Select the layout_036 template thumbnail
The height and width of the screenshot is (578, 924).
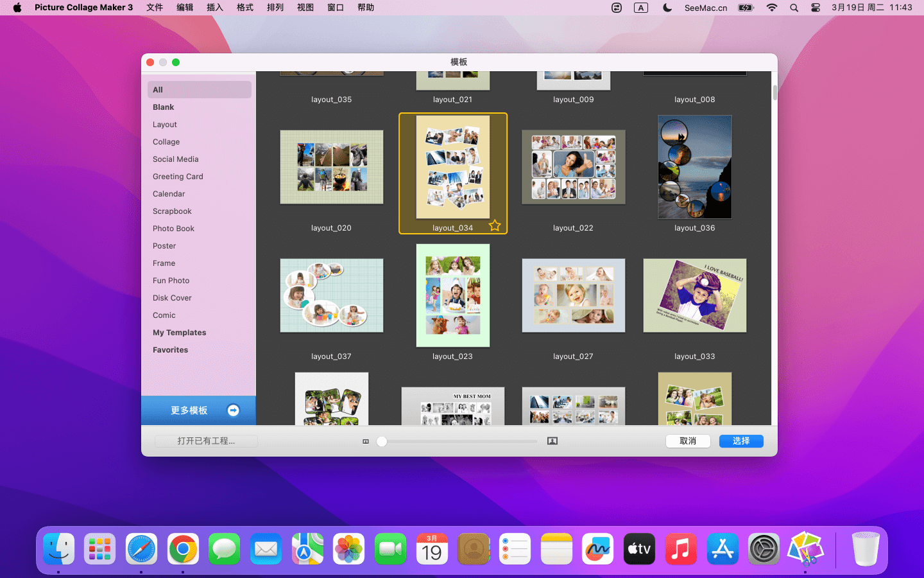(x=695, y=167)
